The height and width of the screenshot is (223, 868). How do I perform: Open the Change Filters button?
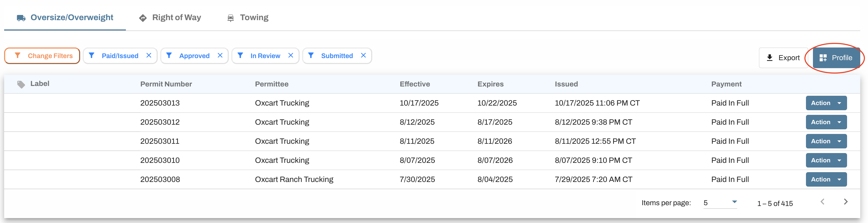(42, 56)
